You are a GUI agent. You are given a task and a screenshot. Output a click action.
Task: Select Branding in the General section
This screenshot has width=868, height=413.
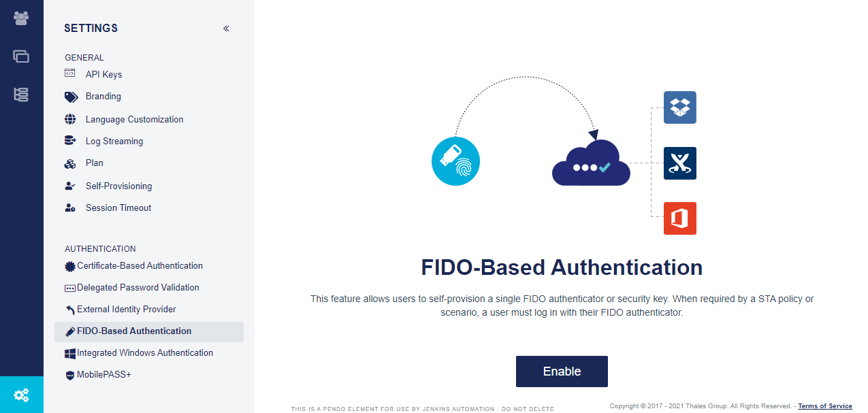pos(103,97)
